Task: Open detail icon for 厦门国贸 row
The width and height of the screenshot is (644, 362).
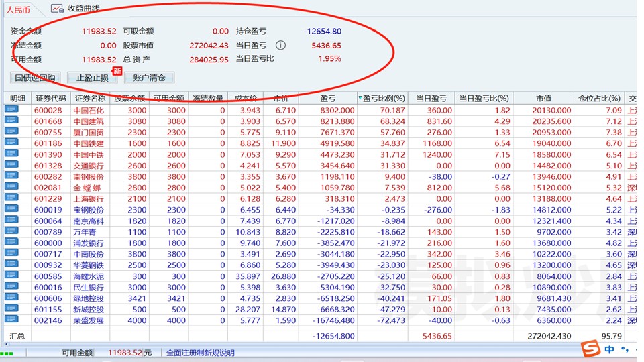Action: (11, 131)
